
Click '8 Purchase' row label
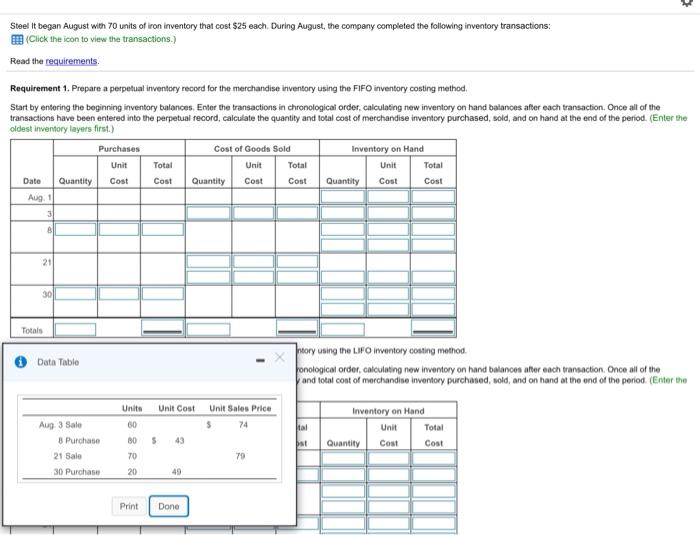coord(79,440)
